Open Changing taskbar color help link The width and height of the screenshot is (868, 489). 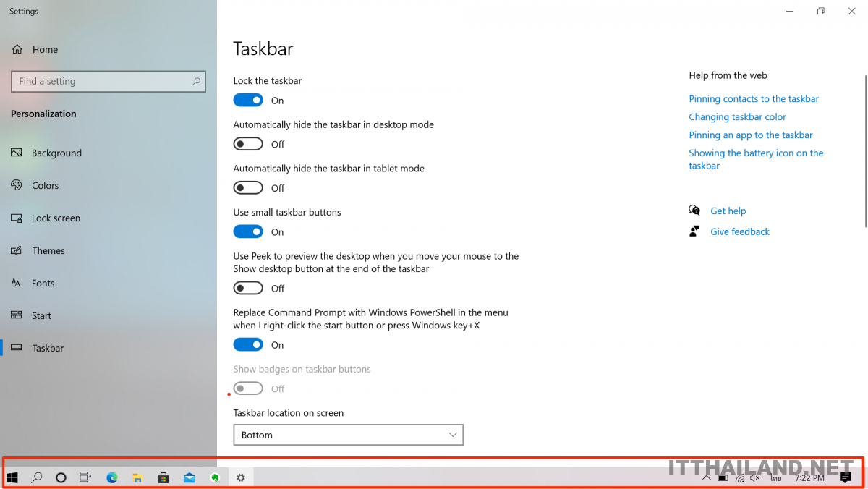point(737,116)
